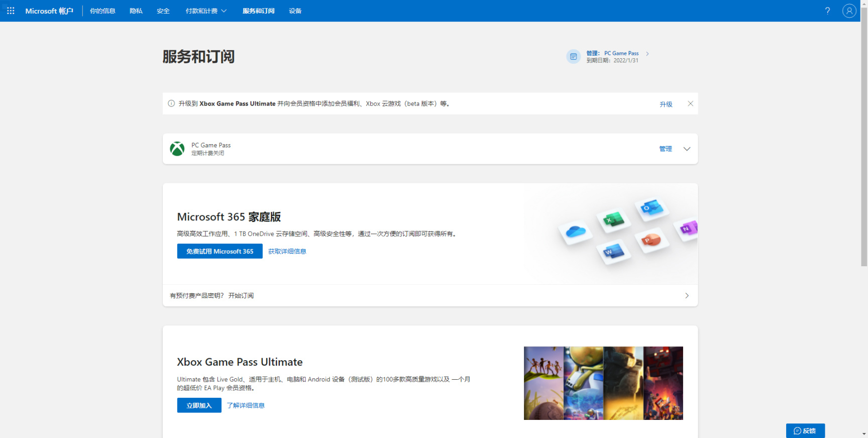
Task: Select the 服务和订阅 tab
Action: coord(258,11)
